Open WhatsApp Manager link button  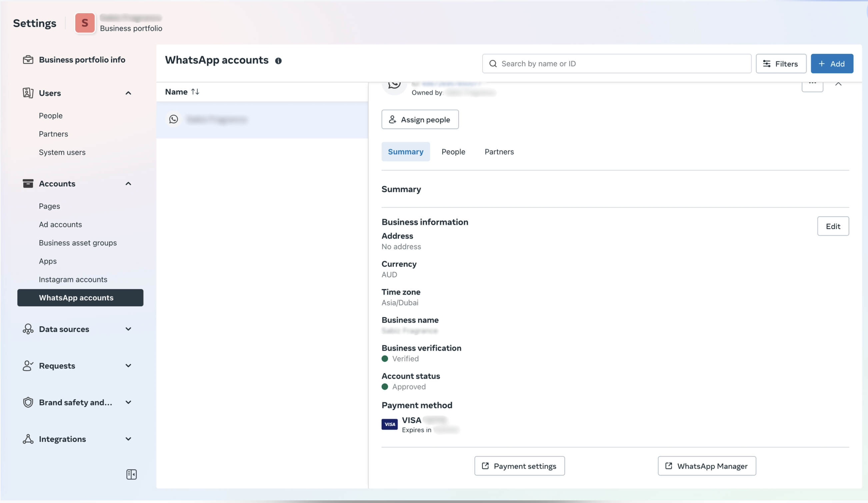[706, 466]
